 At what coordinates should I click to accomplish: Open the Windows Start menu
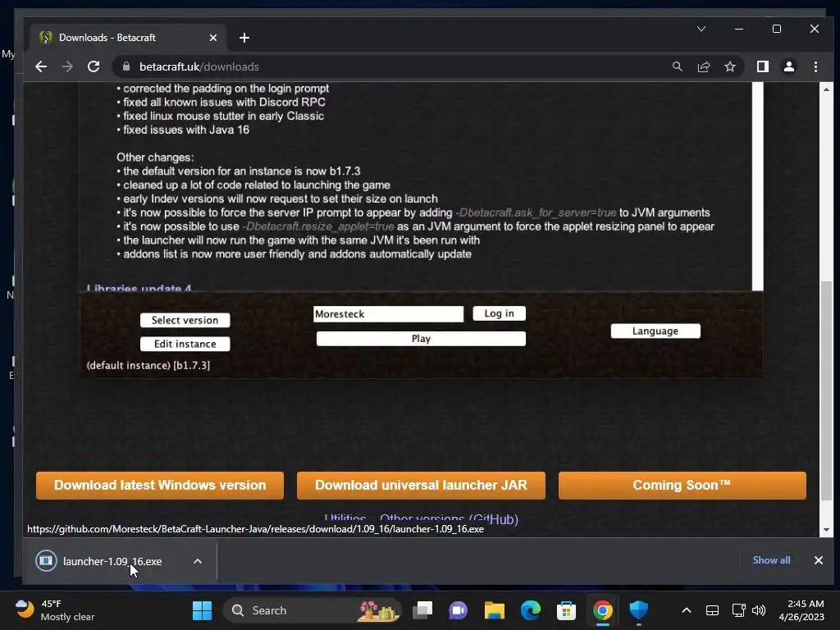pos(202,610)
